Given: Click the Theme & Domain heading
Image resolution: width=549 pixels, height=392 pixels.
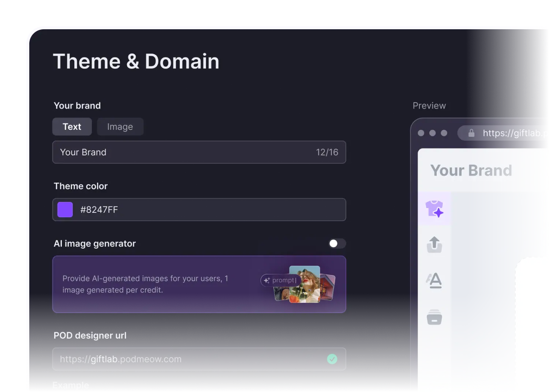Looking at the screenshot, I should [x=136, y=61].
